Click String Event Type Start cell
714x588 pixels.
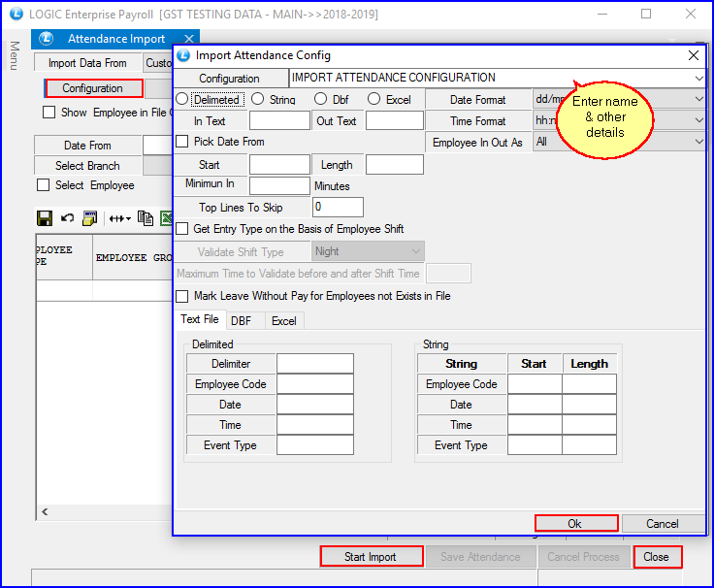[535, 445]
